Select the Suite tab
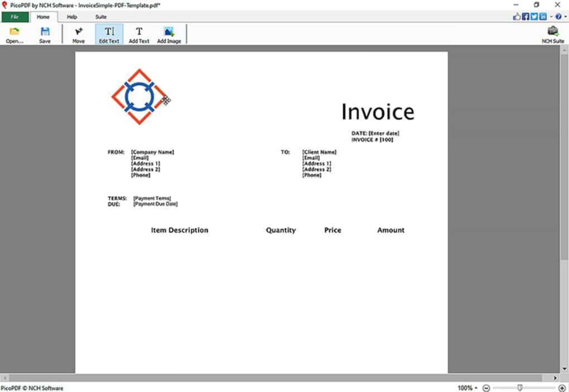Viewport: 569px width, 392px height. pos(100,17)
